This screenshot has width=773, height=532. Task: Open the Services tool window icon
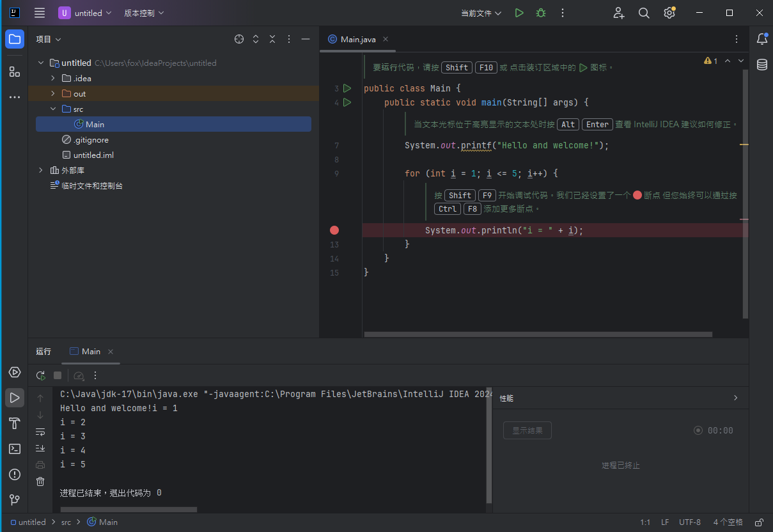14,372
